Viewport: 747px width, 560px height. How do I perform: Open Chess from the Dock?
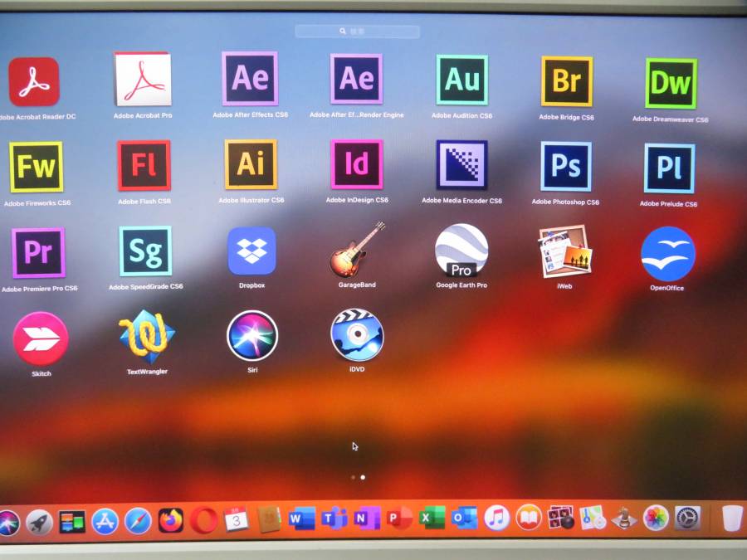(623, 518)
